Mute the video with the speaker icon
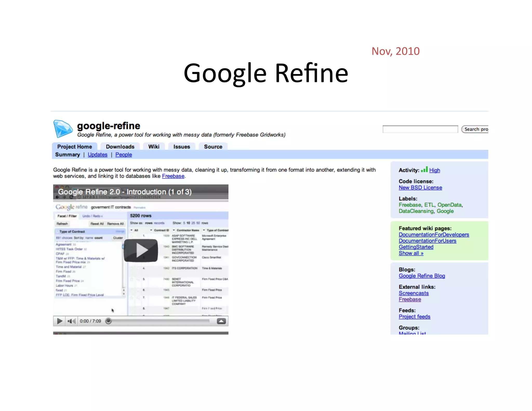532x411 pixels. coord(71,321)
